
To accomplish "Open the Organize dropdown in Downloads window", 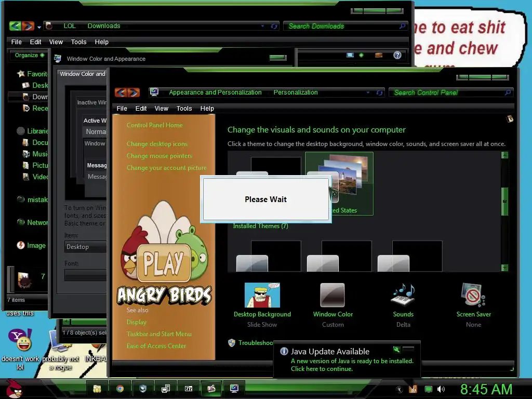I will tap(29, 55).
